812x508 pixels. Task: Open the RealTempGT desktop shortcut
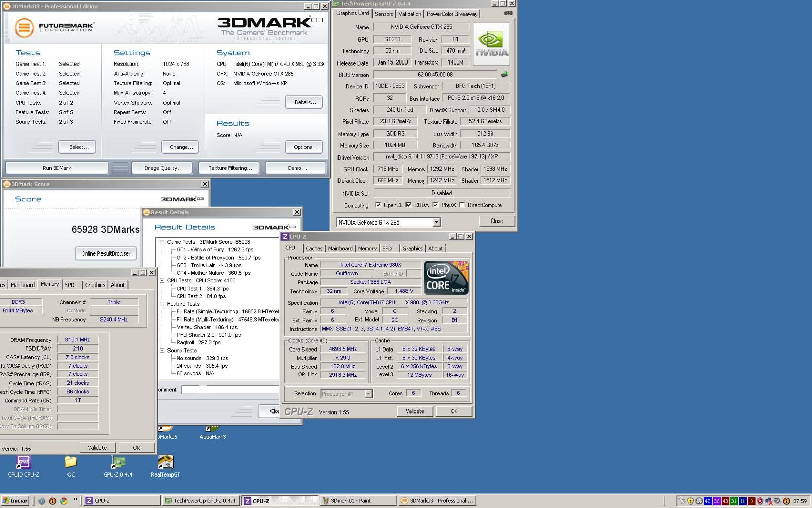point(165,466)
